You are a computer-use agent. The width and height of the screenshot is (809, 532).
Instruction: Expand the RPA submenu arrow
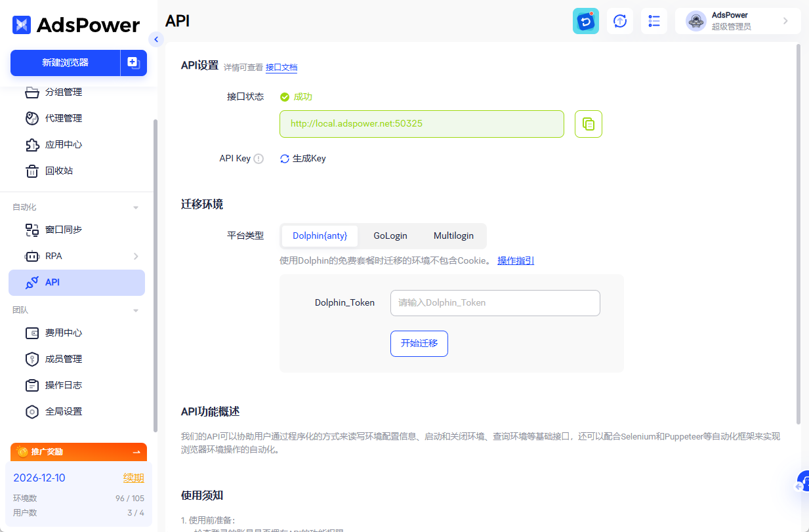click(136, 256)
